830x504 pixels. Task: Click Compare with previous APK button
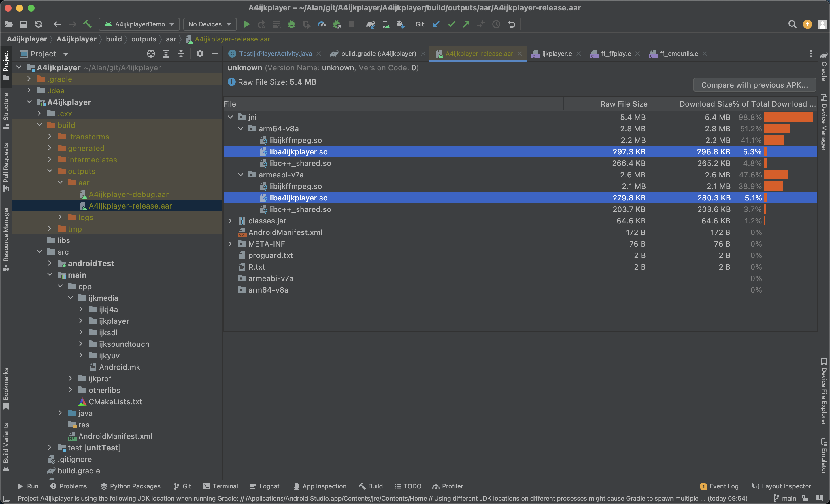pos(754,85)
